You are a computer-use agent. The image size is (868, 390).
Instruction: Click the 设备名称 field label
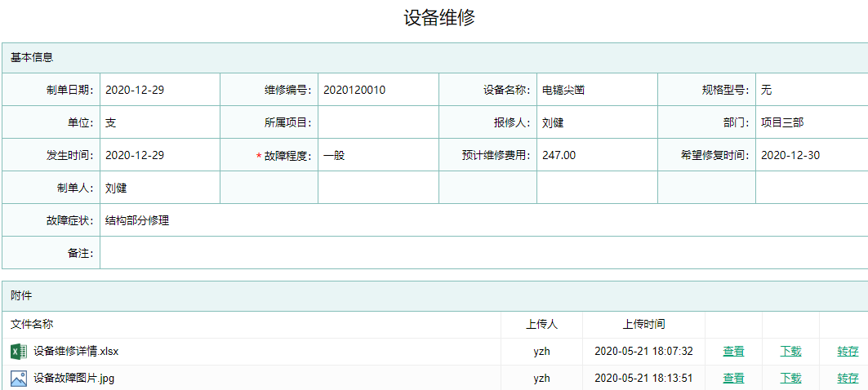[x=507, y=91]
